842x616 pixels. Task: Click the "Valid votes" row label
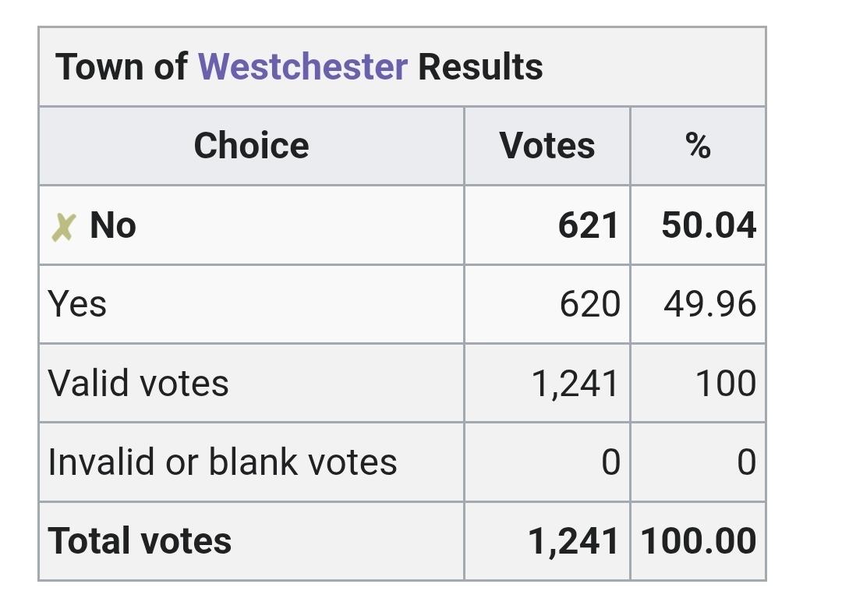coord(138,384)
